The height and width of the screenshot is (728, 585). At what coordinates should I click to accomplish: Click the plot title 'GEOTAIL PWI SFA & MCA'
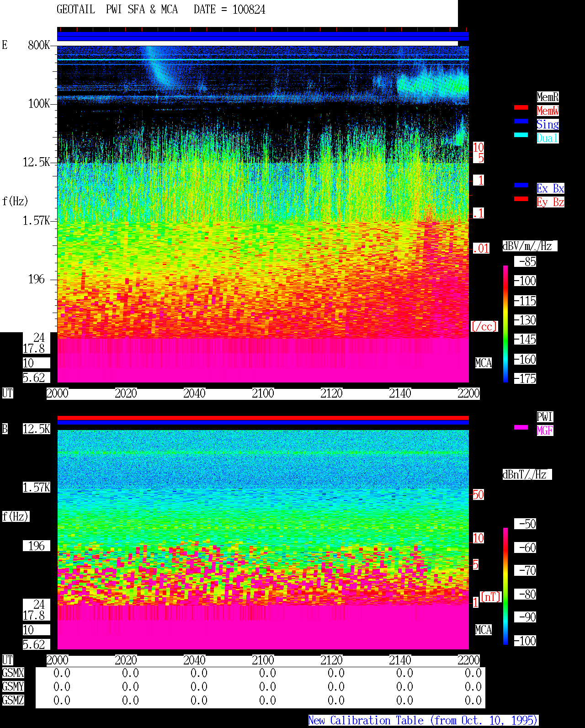(x=117, y=10)
